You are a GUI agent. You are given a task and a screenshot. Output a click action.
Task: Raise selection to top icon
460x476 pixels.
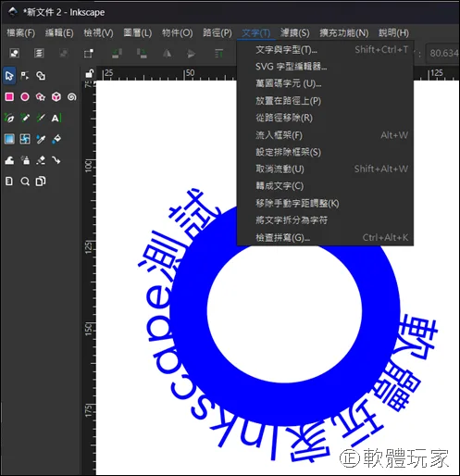pos(218,53)
